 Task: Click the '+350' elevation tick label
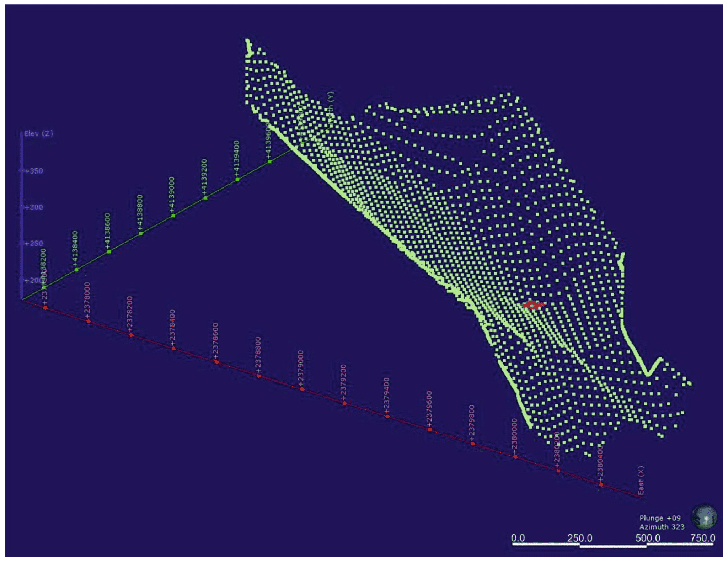[x=34, y=171]
